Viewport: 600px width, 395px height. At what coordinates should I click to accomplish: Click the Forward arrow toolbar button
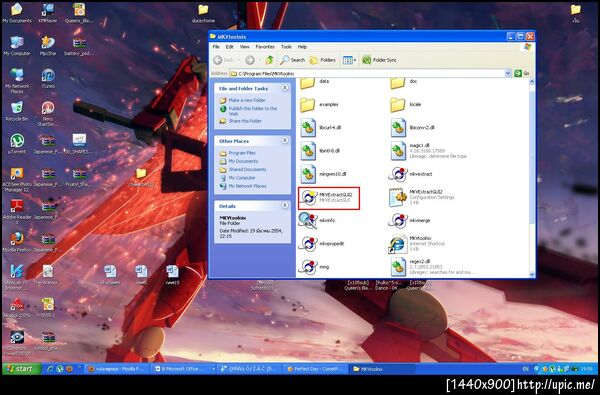[249, 60]
